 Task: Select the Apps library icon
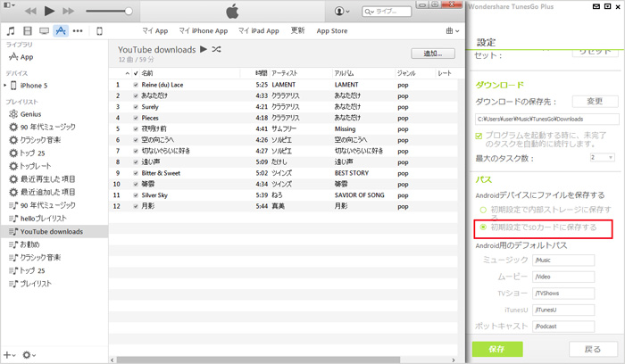click(x=61, y=30)
